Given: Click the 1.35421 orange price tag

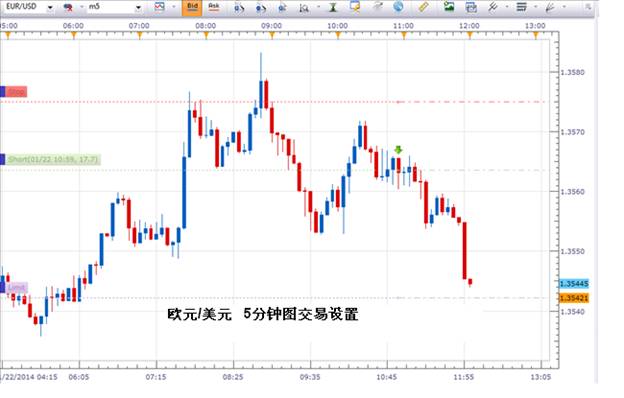Looking at the screenshot, I should 574,298.
